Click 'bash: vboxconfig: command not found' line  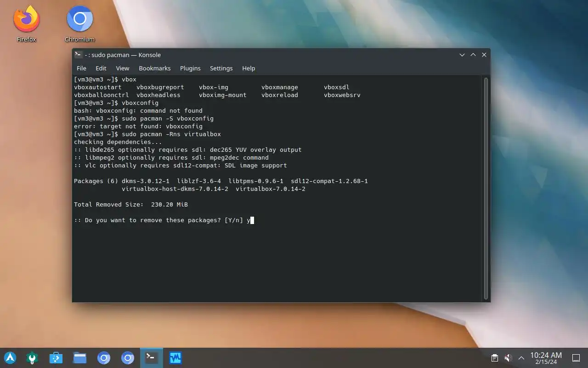(138, 111)
